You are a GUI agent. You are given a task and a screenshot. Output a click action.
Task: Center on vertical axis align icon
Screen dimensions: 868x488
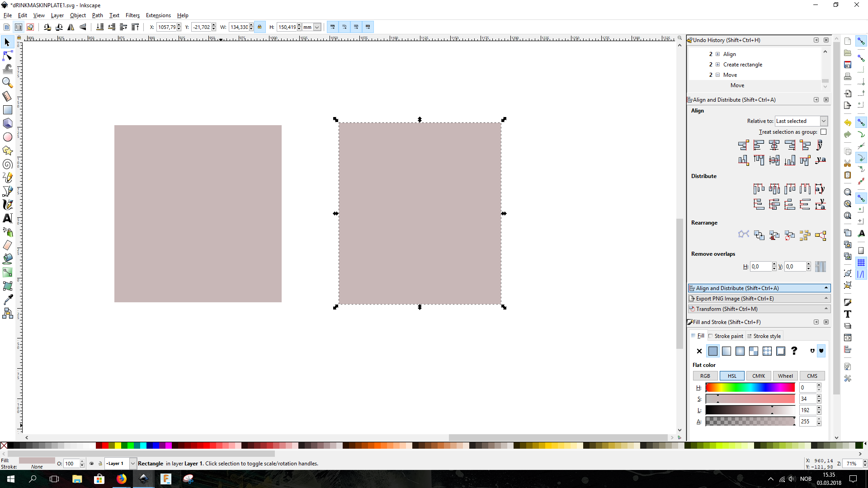coord(774,145)
